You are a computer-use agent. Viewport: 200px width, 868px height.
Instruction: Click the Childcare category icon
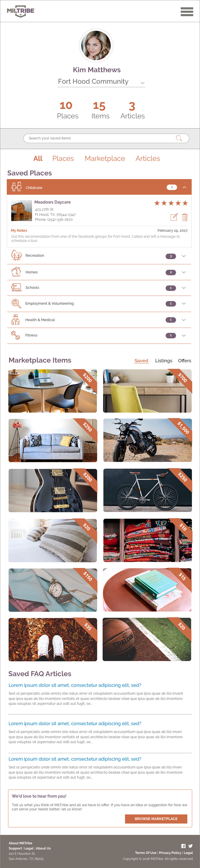click(x=16, y=187)
